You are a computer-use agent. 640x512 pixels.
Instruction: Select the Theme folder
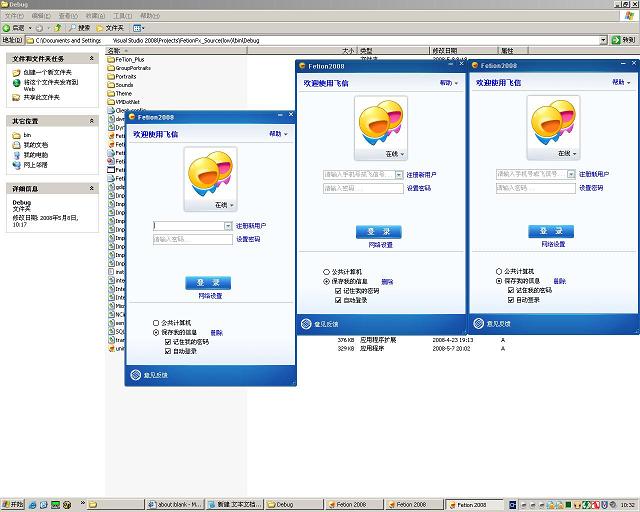120,93
